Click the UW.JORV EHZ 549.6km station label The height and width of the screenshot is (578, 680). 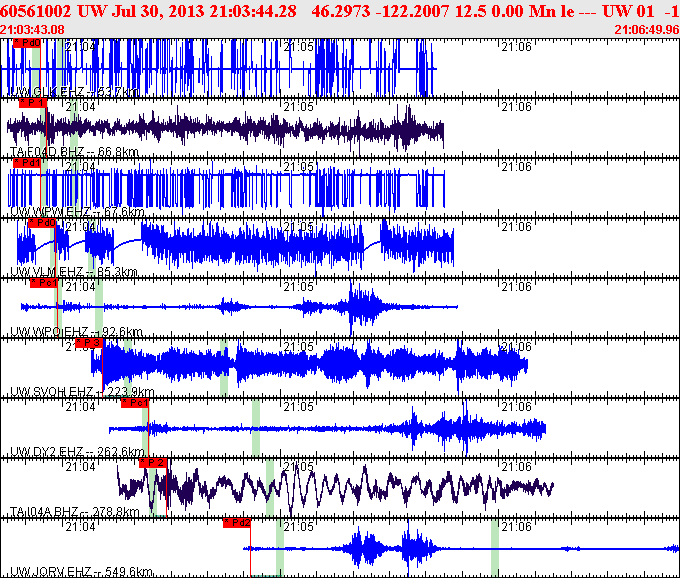pyautogui.click(x=80, y=572)
